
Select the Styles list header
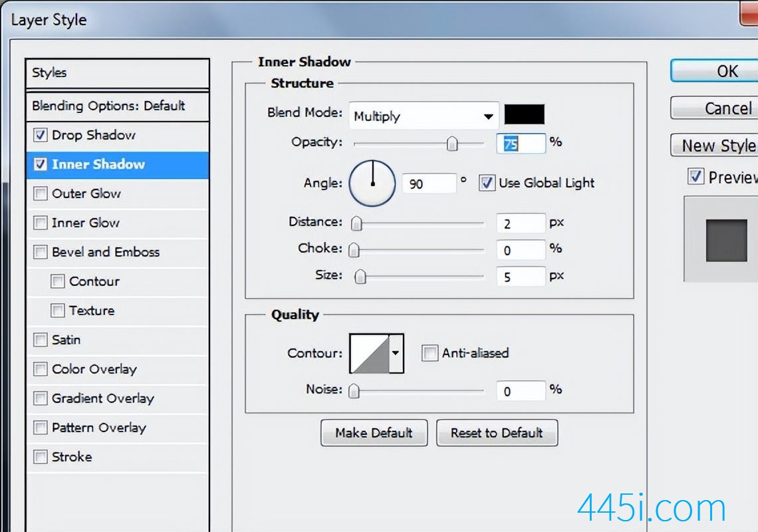click(x=118, y=74)
